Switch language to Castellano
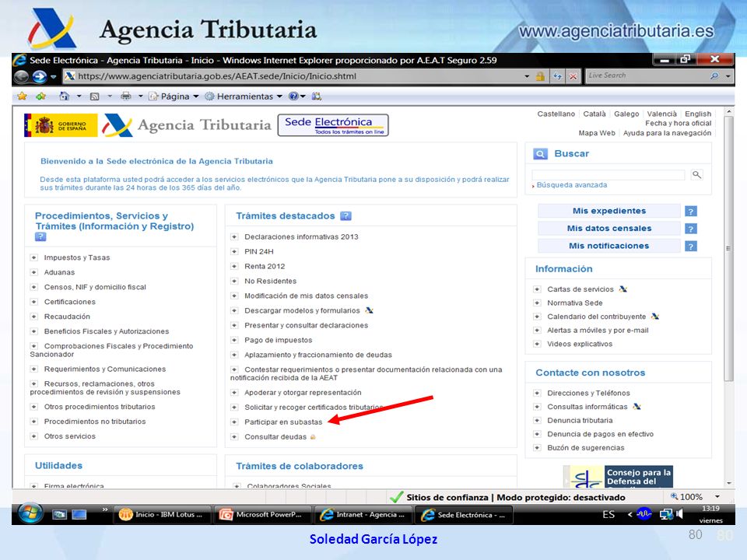Viewport: 747px width, 560px height. coord(556,114)
